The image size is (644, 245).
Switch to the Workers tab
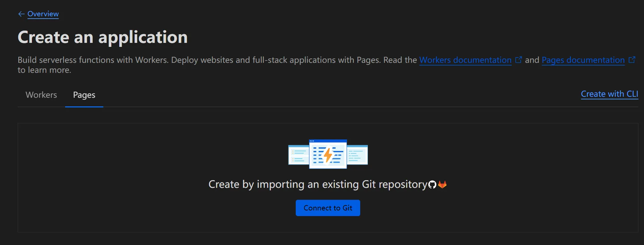click(x=41, y=95)
